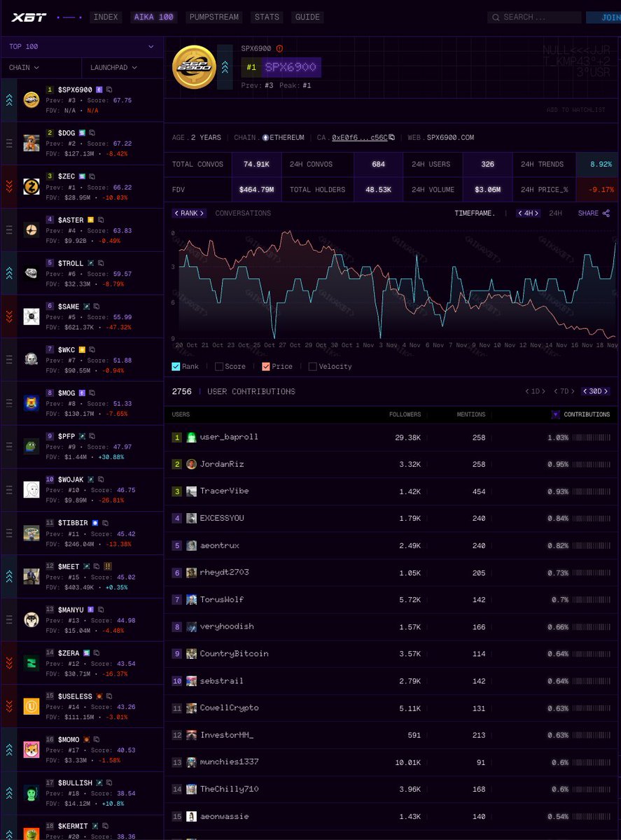Click user TorusWolf
Image resolution: width=621 pixels, height=840 pixels.
(x=222, y=599)
